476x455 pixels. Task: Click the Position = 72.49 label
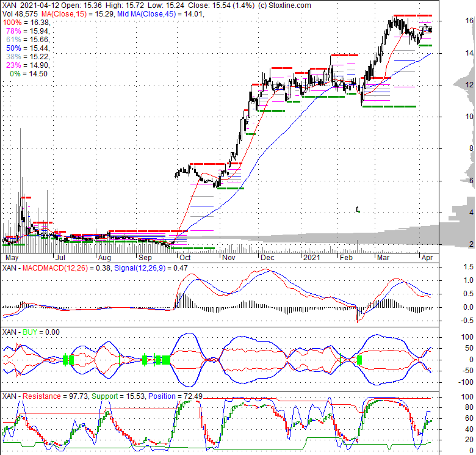tap(176, 396)
